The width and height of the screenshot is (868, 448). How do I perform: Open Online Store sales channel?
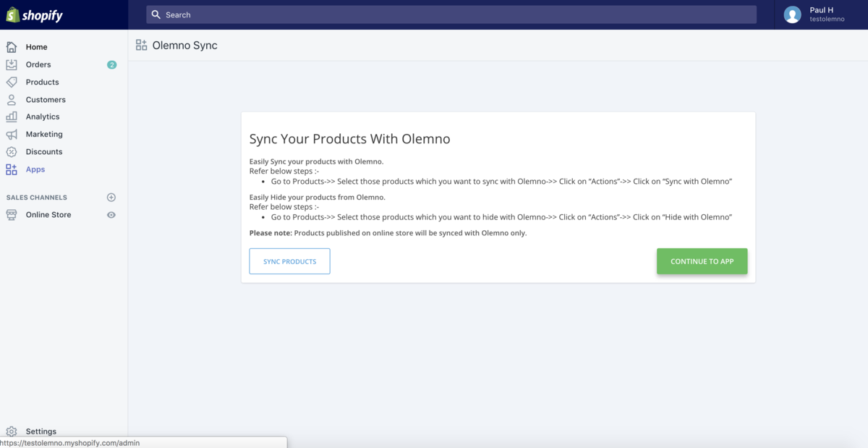(48, 215)
